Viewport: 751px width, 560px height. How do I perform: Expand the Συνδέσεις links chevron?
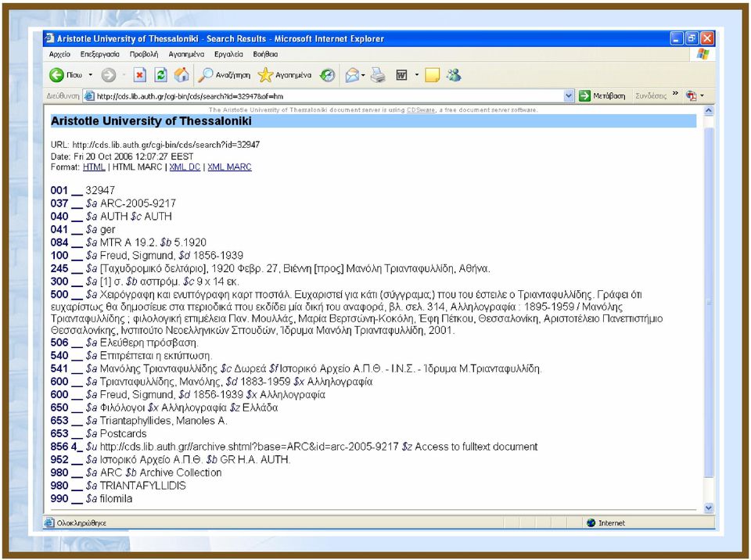coord(675,93)
